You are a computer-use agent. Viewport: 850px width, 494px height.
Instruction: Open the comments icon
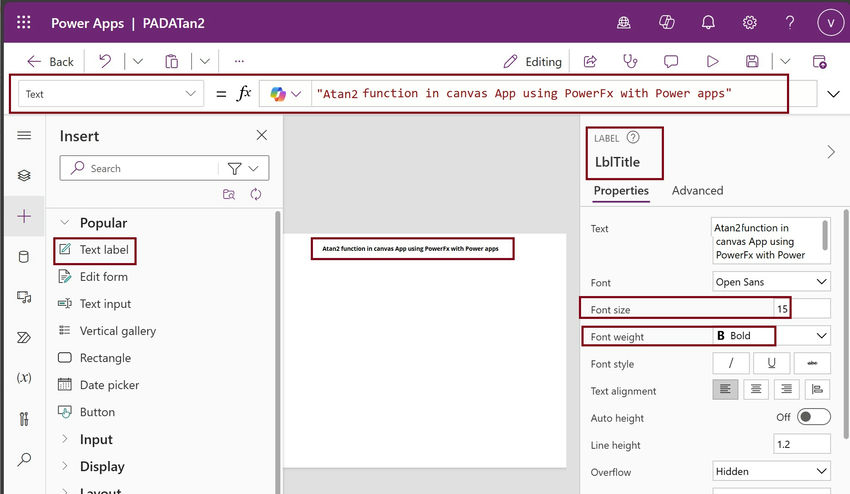tap(671, 61)
